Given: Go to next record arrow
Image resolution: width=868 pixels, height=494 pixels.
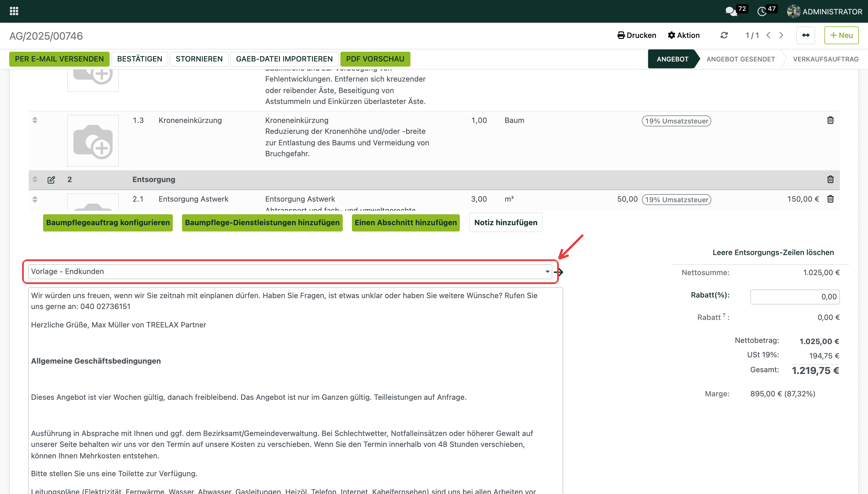Looking at the screenshot, I should (x=781, y=35).
